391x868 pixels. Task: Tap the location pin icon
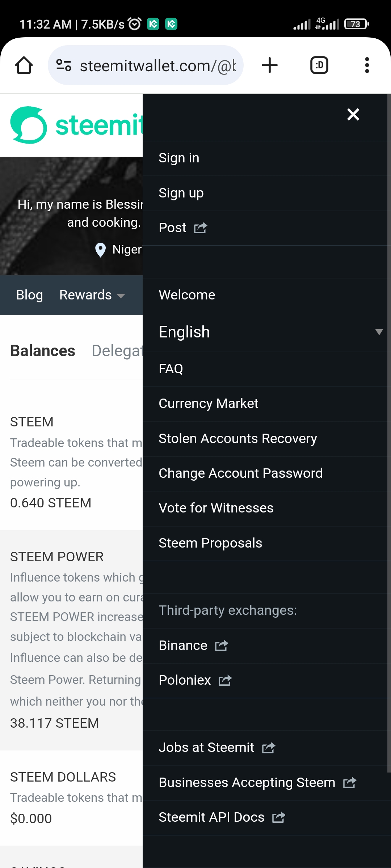pyautogui.click(x=100, y=250)
